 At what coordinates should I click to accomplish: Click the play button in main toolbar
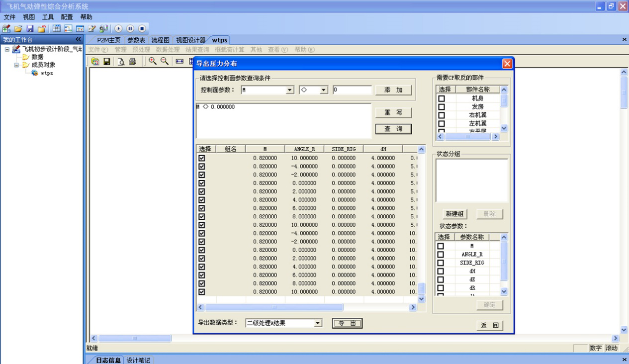click(118, 29)
